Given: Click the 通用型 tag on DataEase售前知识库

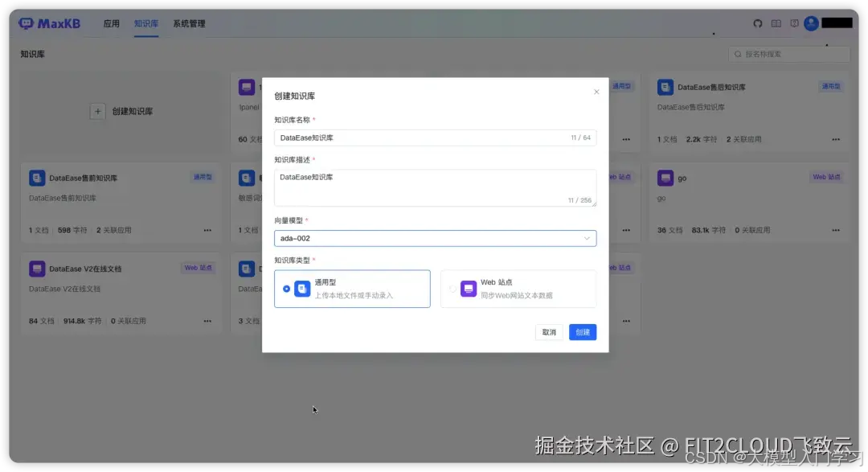Looking at the screenshot, I should (202, 177).
